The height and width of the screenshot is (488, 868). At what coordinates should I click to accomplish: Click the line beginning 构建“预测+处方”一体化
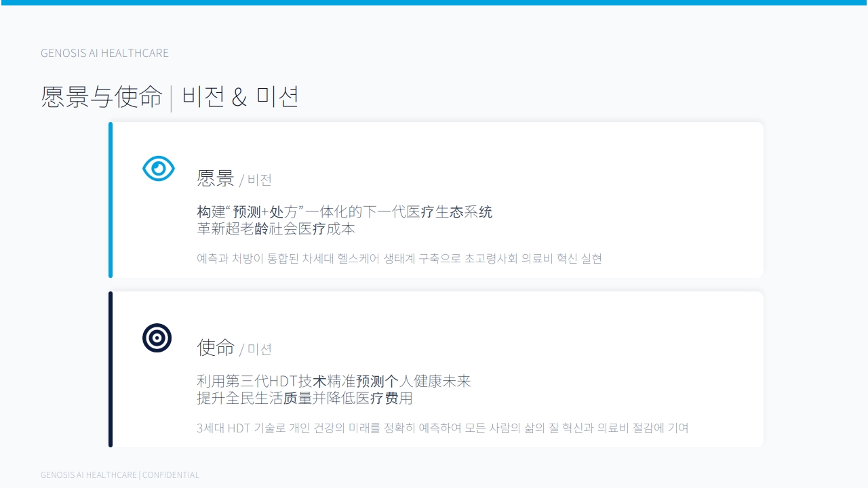(344, 212)
